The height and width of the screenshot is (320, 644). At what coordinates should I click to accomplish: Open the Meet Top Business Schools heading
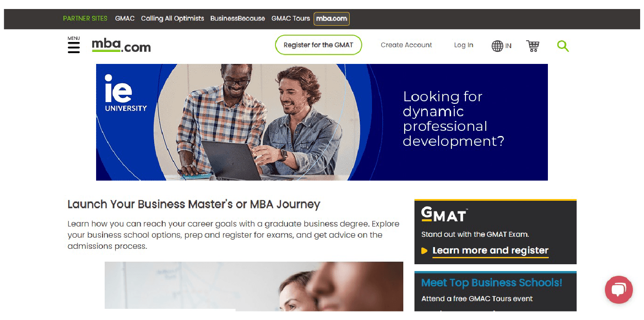point(492,283)
